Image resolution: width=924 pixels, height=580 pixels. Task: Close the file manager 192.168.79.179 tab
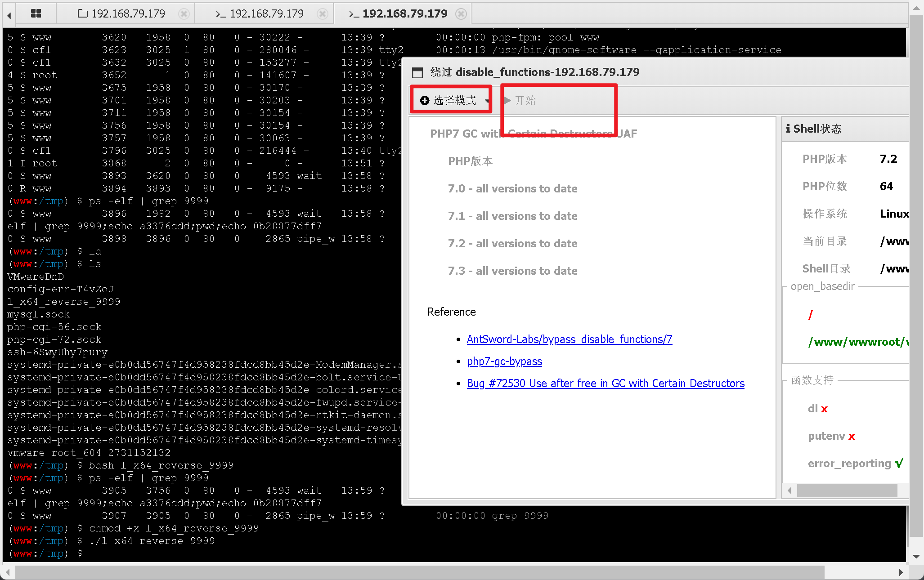[x=184, y=14]
